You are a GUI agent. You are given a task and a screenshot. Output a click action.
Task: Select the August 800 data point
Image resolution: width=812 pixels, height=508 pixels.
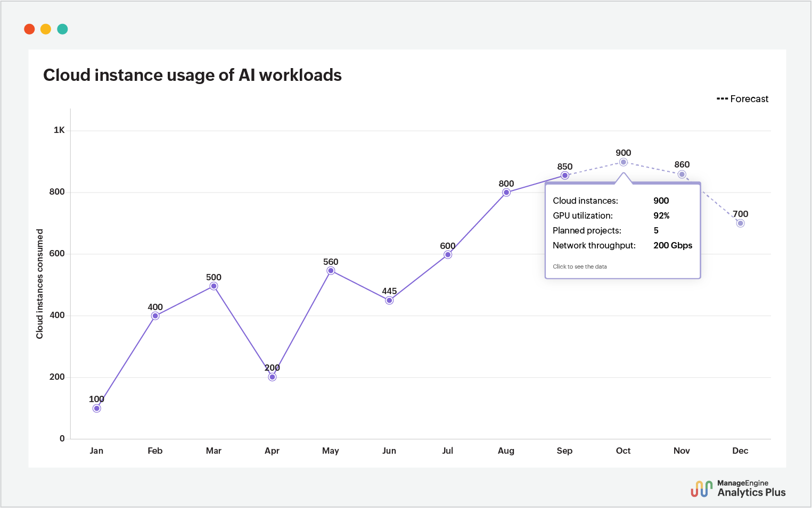tap(506, 192)
